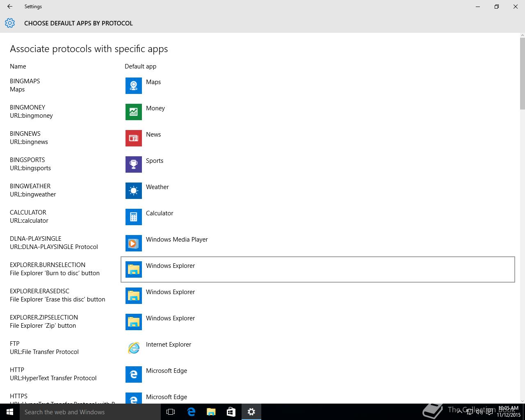Choose default app labeled Money
The height and width of the screenshot is (420, 525).
pyautogui.click(x=155, y=108)
